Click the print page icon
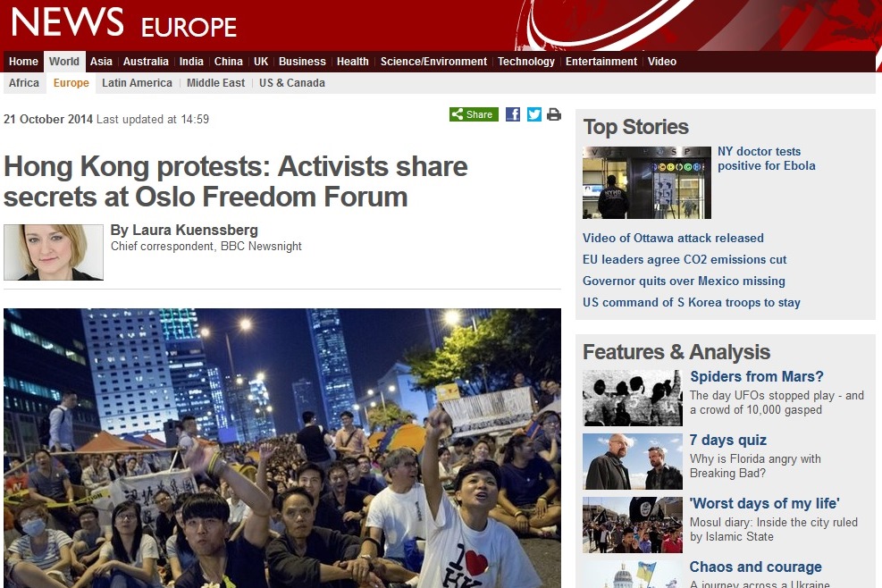The height and width of the screenshot is (588, 882). coord(554,114)
